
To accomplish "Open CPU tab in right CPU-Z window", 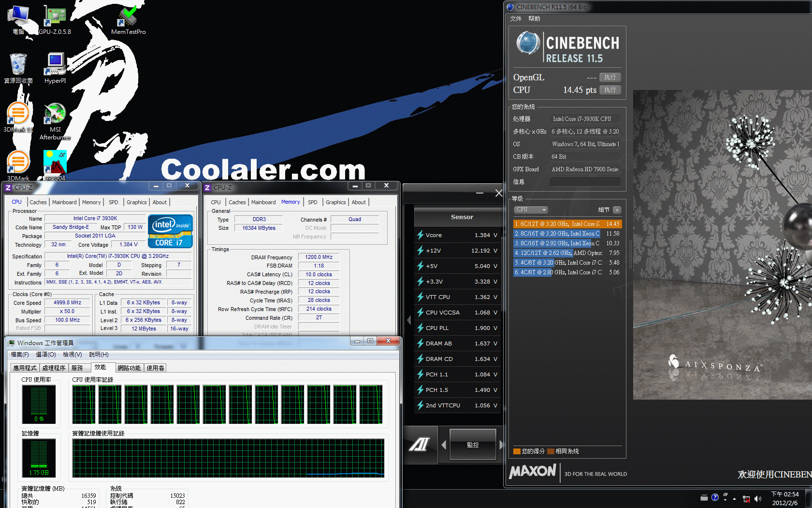I will tap(216, 202).
